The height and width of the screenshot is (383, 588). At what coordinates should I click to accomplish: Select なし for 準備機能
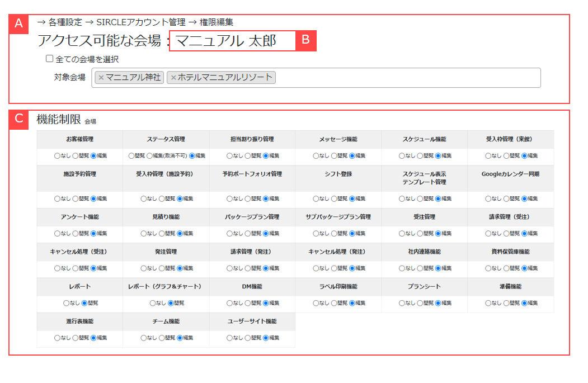click(487, 304)
